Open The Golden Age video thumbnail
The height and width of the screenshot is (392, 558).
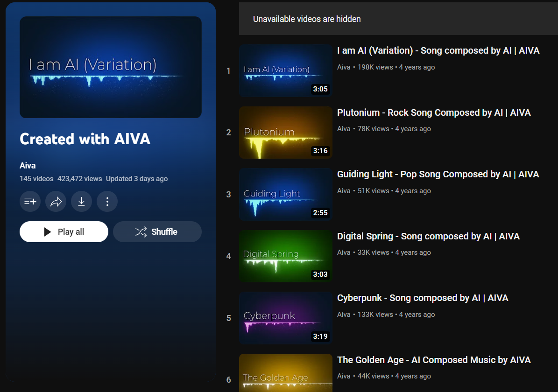point(285,373)
